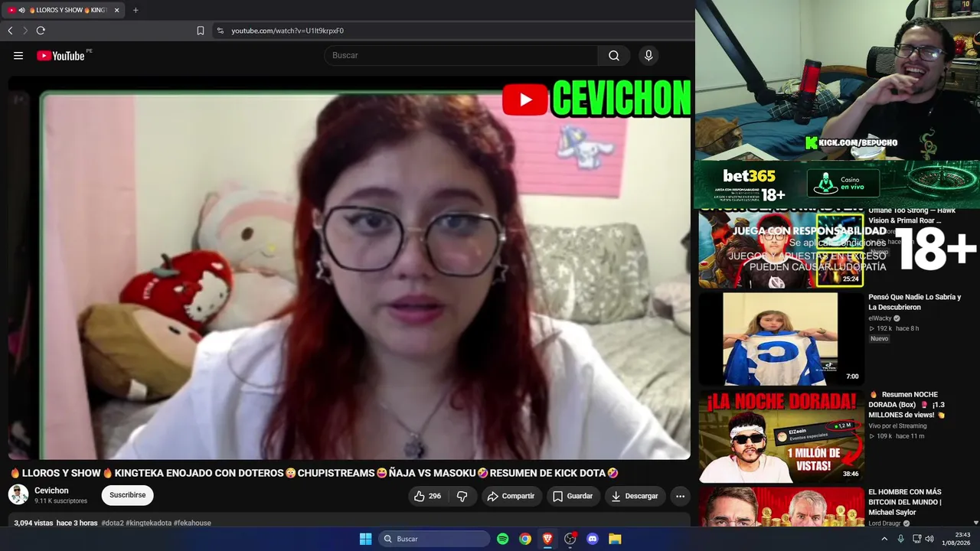This screenshot has width=980, height=551.
Task: Save the video with Guardar
Action: click(573, 496)
